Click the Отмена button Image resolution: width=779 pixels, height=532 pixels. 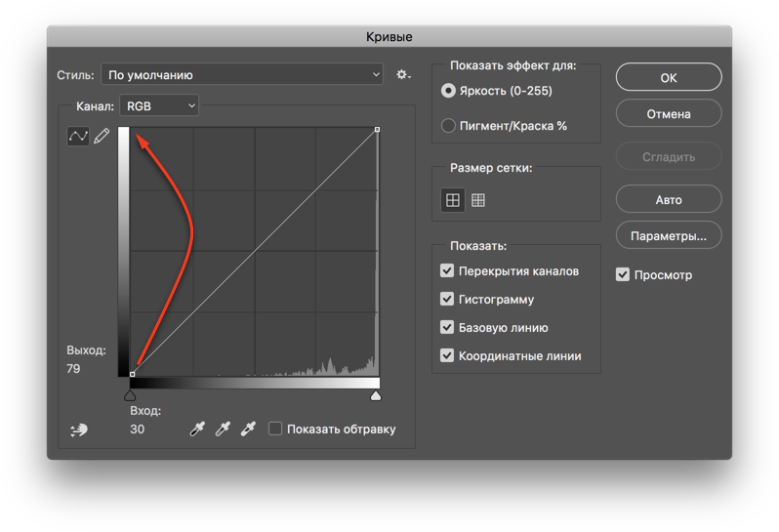pos(669,114)
